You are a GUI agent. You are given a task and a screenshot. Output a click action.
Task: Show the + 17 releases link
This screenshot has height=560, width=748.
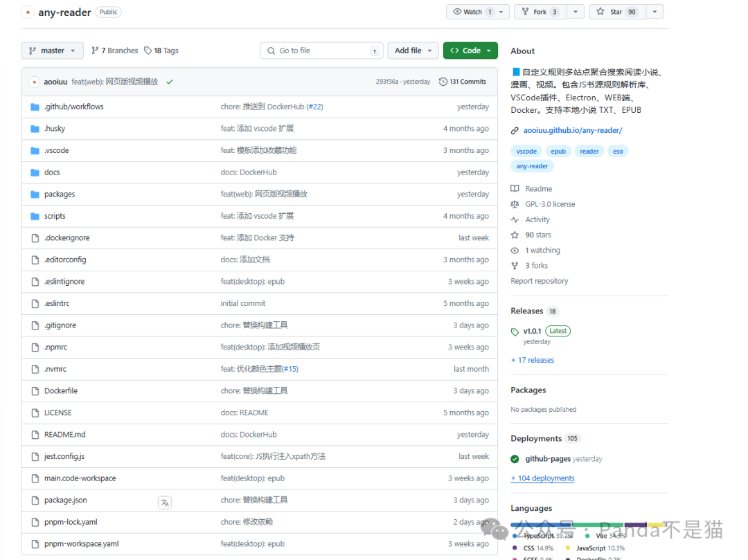click(x=533, y=361)
